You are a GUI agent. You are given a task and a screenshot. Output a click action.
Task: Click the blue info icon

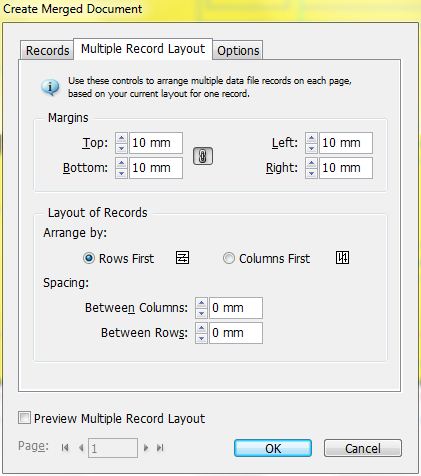50,87
